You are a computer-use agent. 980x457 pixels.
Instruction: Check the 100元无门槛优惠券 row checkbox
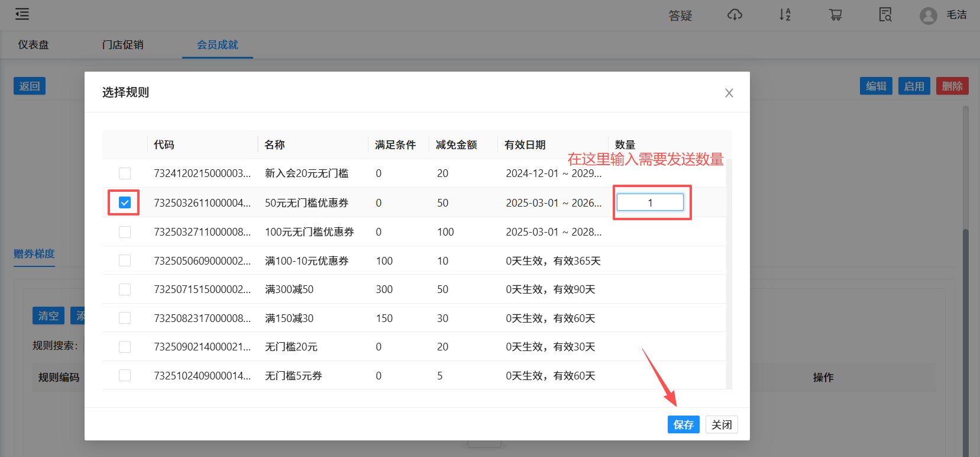(125, 231)
